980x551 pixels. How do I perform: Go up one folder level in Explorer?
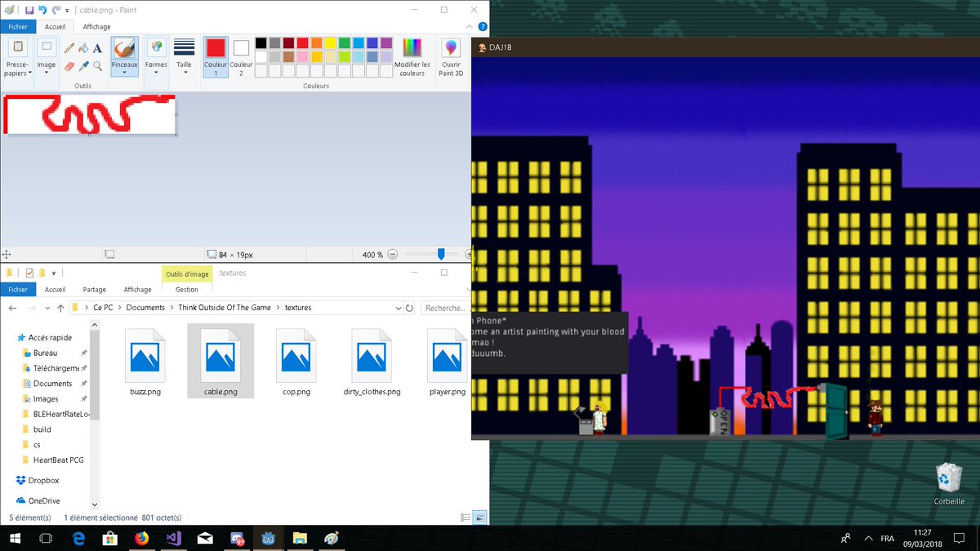click(x=60, y=308)
